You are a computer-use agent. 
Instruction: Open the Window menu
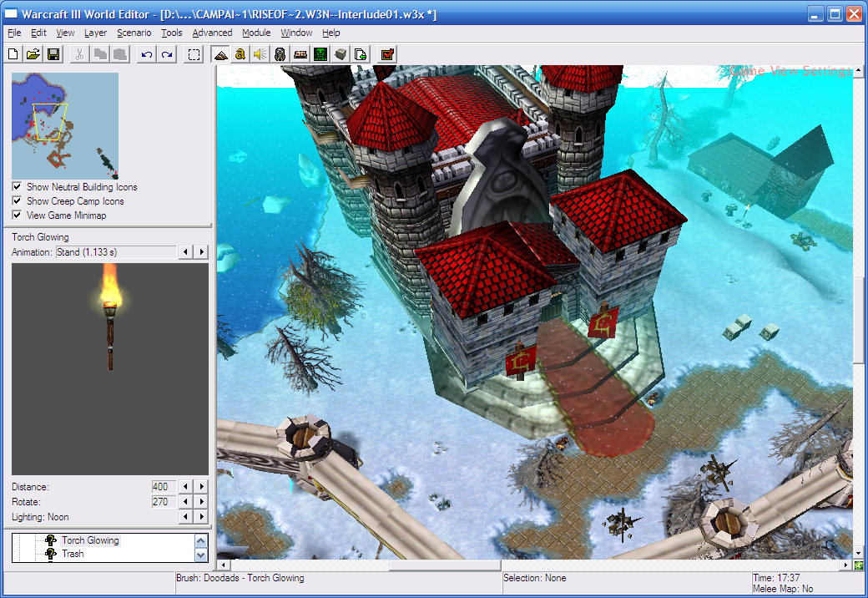tap(296, 33)
